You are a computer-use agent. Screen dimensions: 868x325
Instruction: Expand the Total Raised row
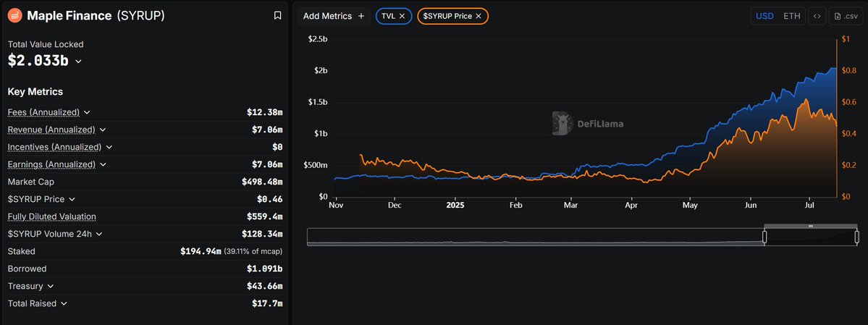pyautogui.click(x=64, y=303)
